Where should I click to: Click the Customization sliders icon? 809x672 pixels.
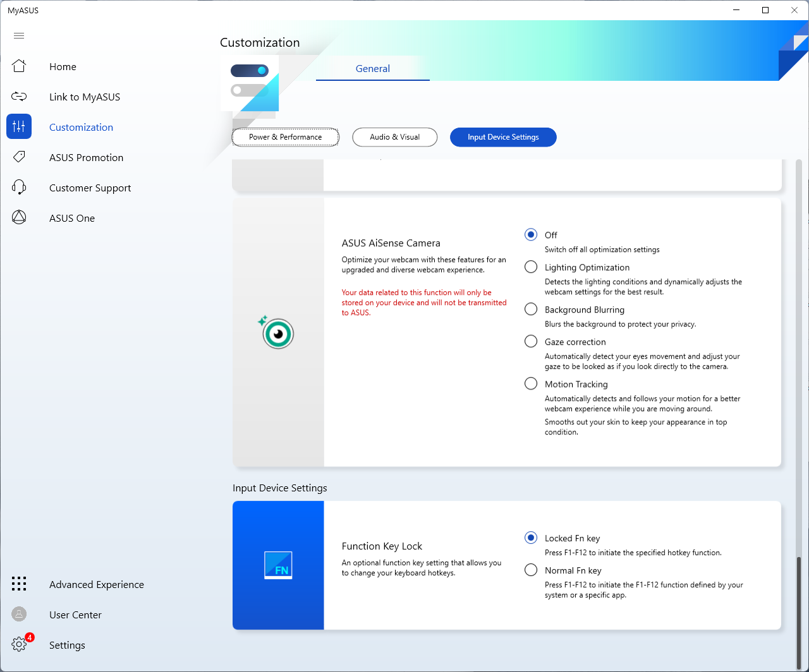point(19,127)
